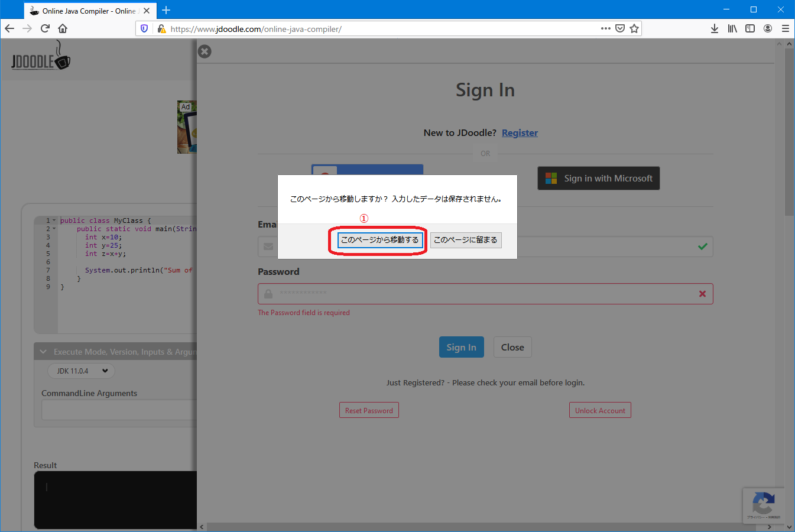
Task: Stay on the page with このページに留まる
Action: 466,240
